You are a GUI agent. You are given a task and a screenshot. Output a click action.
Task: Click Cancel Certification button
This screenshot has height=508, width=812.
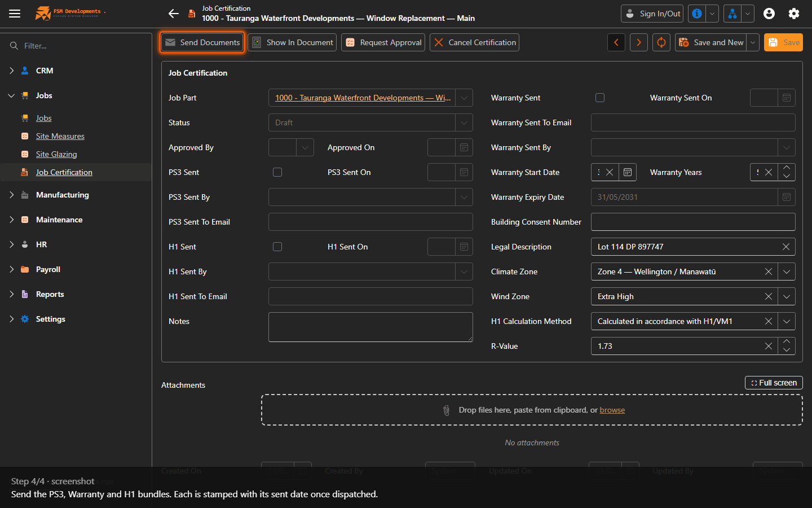pos(474,42)
